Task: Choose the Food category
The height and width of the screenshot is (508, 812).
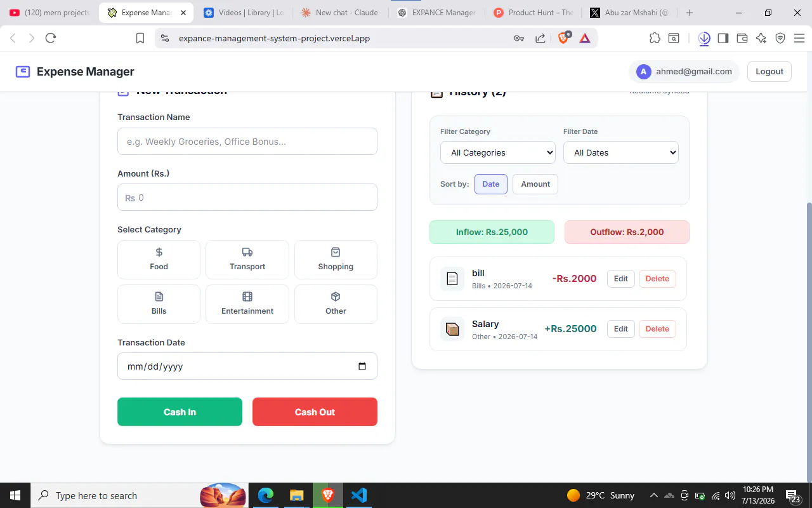Action: click(x=159, y=260)
